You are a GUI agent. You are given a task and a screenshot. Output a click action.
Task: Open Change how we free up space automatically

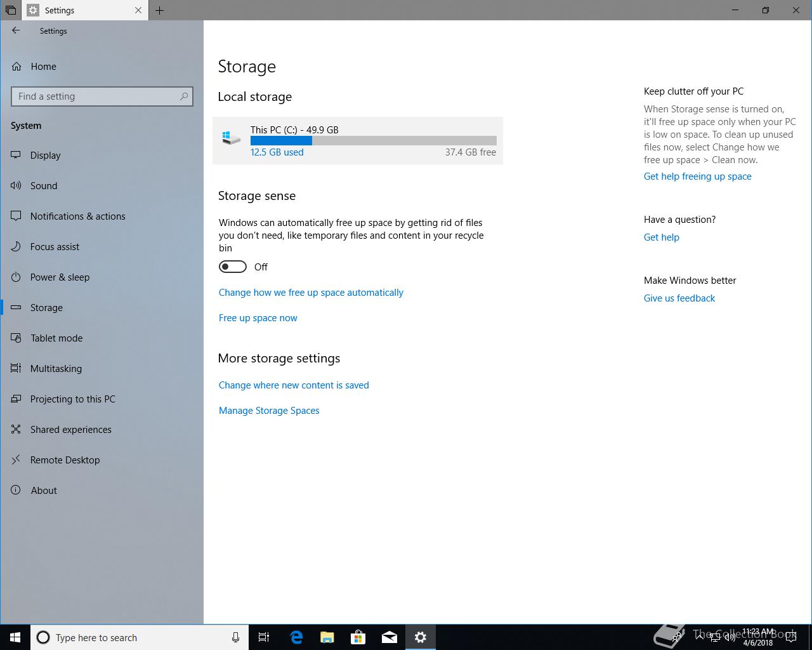pos(311,293)
